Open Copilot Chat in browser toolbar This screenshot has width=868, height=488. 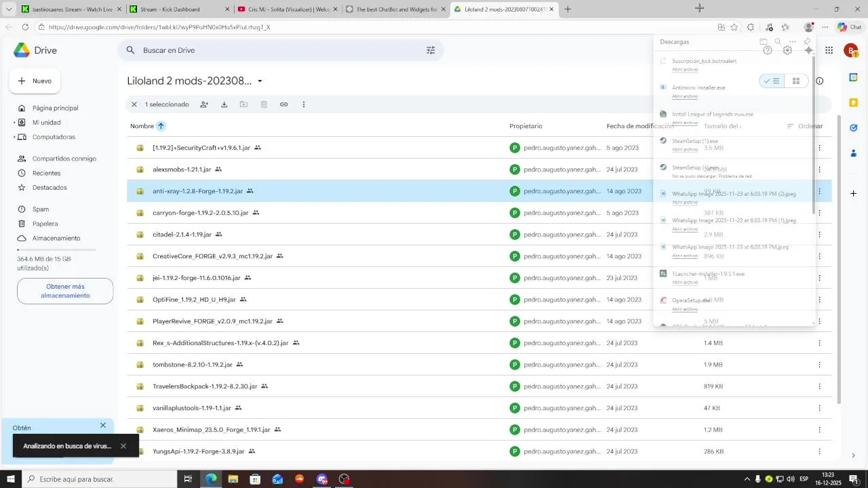point(850,27)
